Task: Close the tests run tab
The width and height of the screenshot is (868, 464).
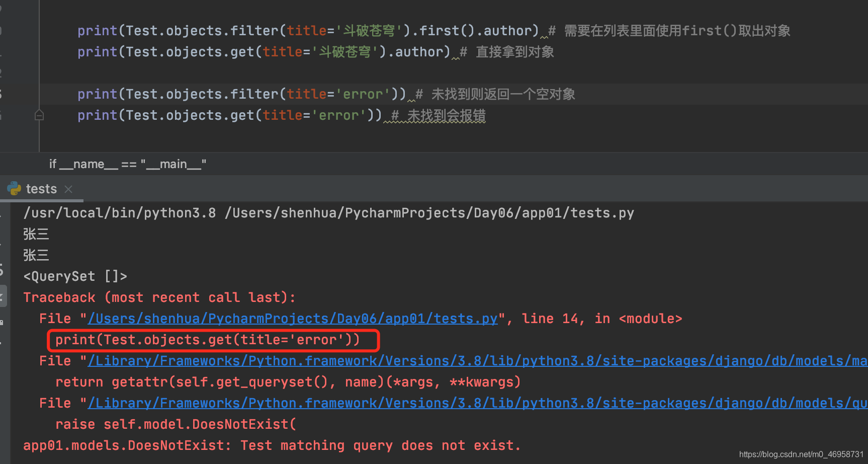Action: (x=69, y=189)
